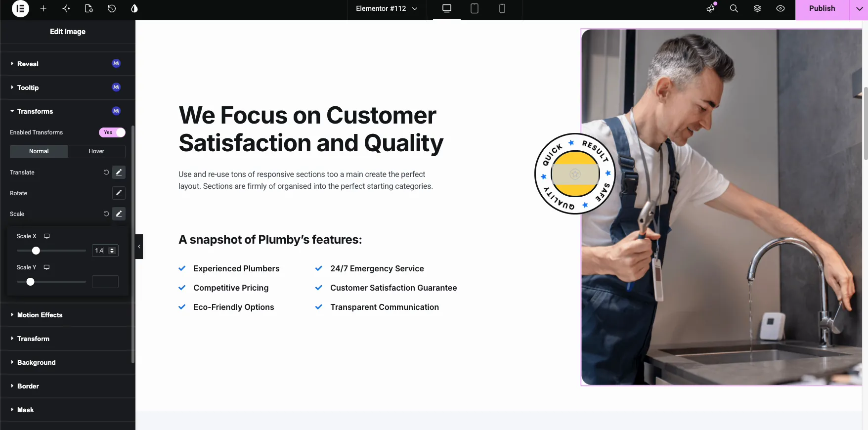The image size is (868, 430).
Task: Open the Elementor logo menu
Action: pyautogui.click(x=20, y=8)
